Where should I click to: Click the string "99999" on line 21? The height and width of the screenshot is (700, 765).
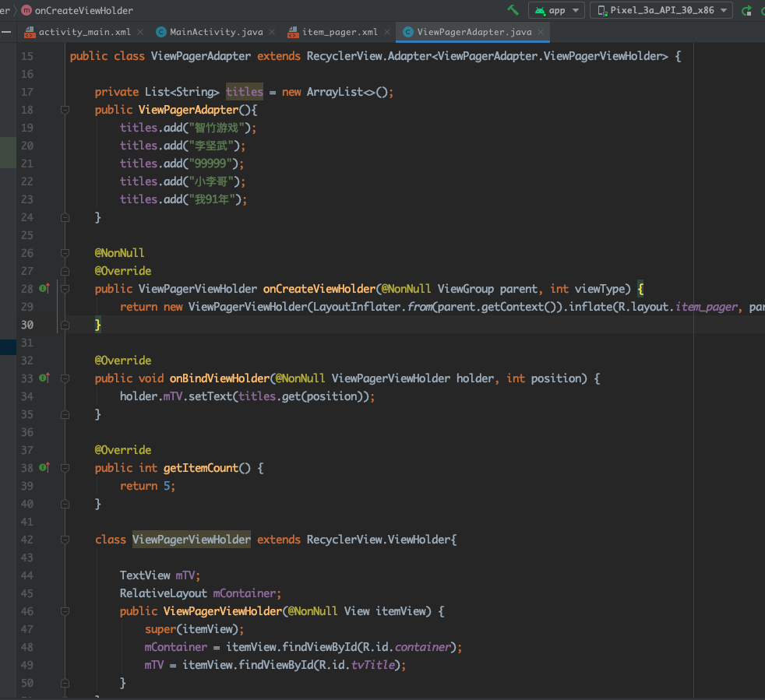point(210,164)
